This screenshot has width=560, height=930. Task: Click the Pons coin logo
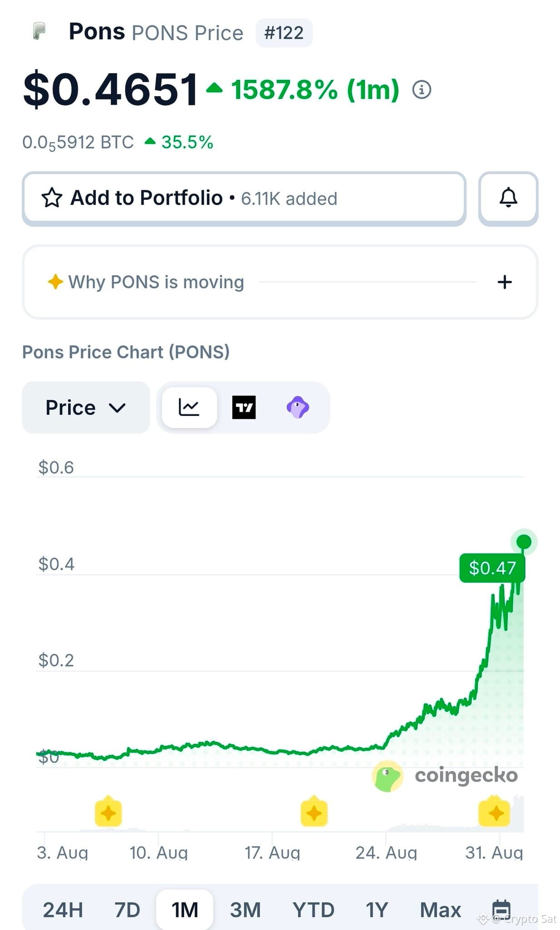pyautogui.click(x=39, y=31)
